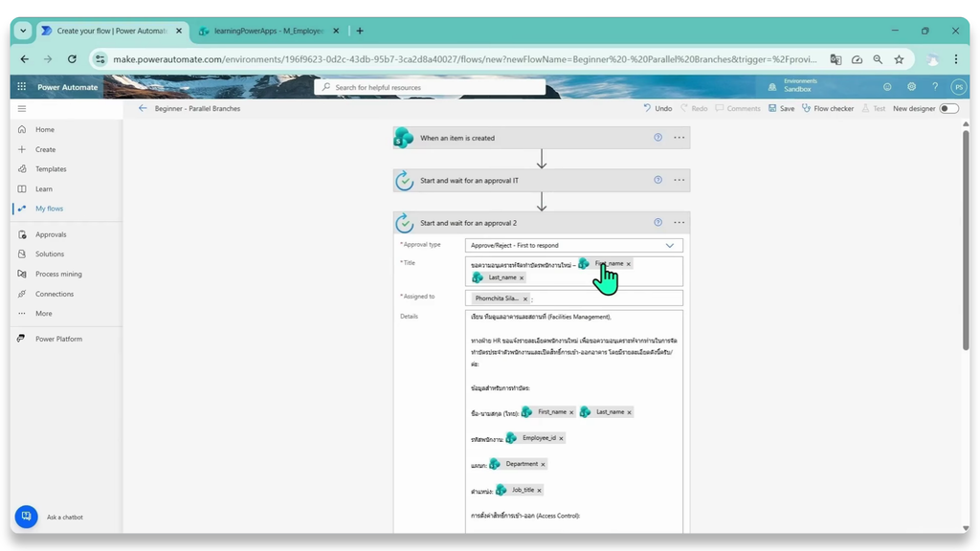Go to Home in the sidebar
Screen dimensions: 980x551
click(45, 129)
